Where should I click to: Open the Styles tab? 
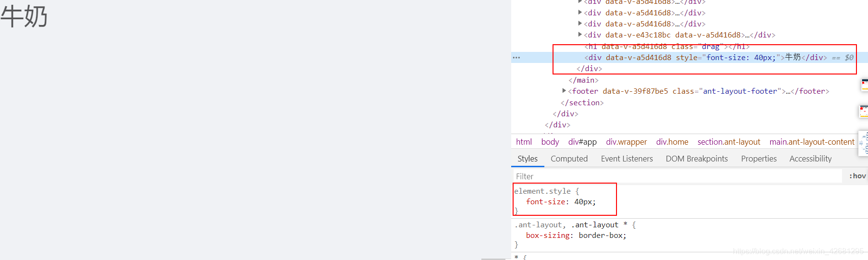click(x=528, y=159)
